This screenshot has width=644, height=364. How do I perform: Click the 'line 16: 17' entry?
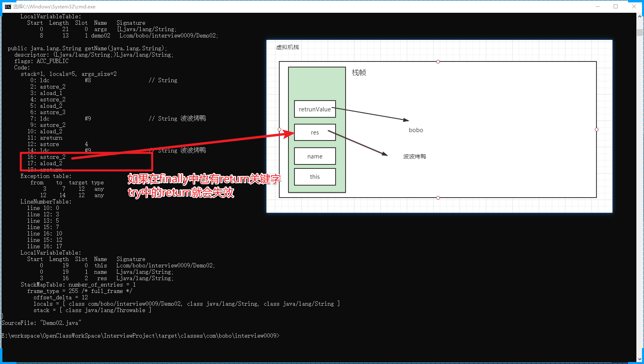coord(45,246)
